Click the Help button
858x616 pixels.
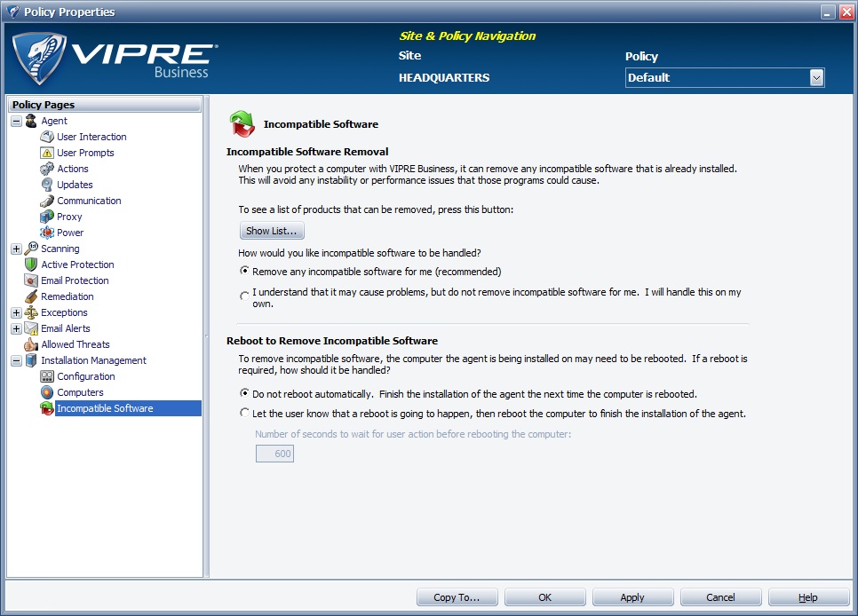point(808,597)
